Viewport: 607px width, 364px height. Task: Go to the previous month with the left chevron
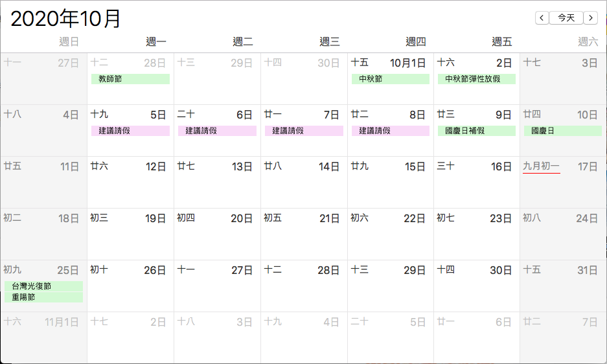542,18
